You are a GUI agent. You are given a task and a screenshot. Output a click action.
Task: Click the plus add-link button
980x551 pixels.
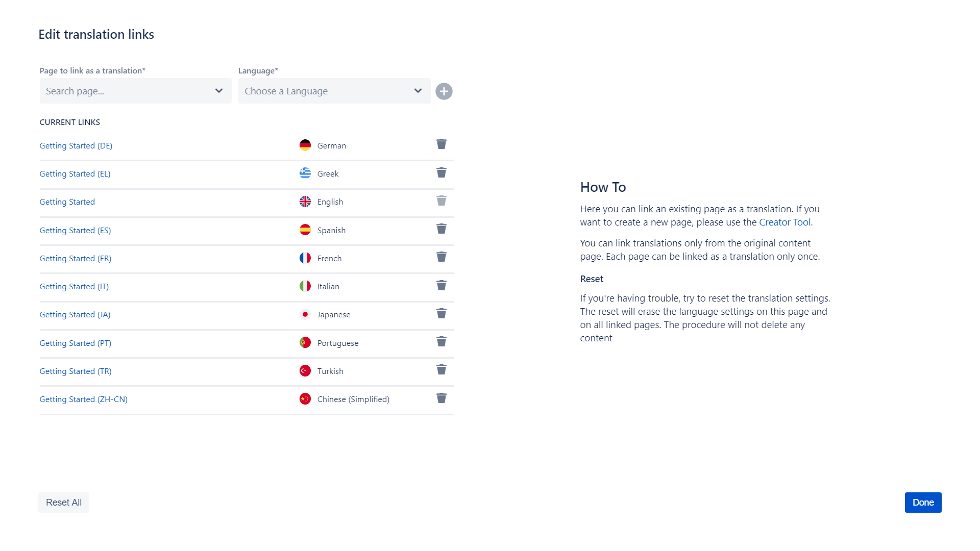coord(444,91)
